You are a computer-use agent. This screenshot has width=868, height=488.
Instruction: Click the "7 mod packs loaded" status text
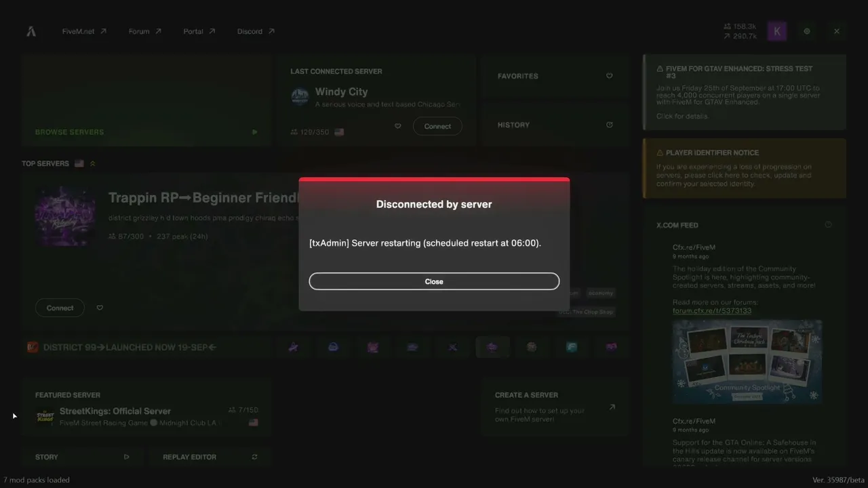tap(37, 480)
